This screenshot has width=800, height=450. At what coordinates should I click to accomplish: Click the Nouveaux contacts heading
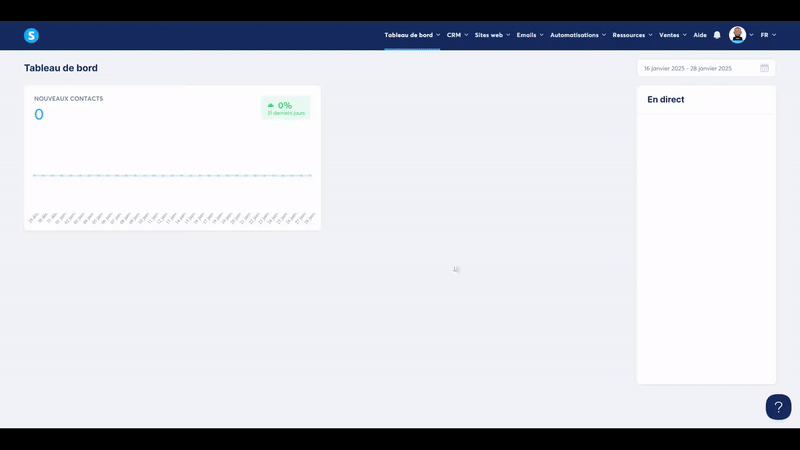[x=68, y=98]
